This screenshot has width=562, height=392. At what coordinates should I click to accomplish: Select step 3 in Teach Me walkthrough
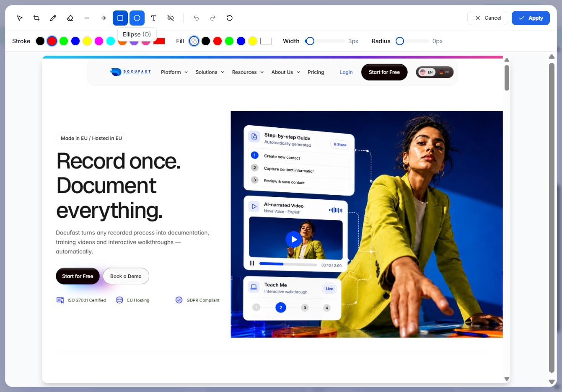point(305,308)
